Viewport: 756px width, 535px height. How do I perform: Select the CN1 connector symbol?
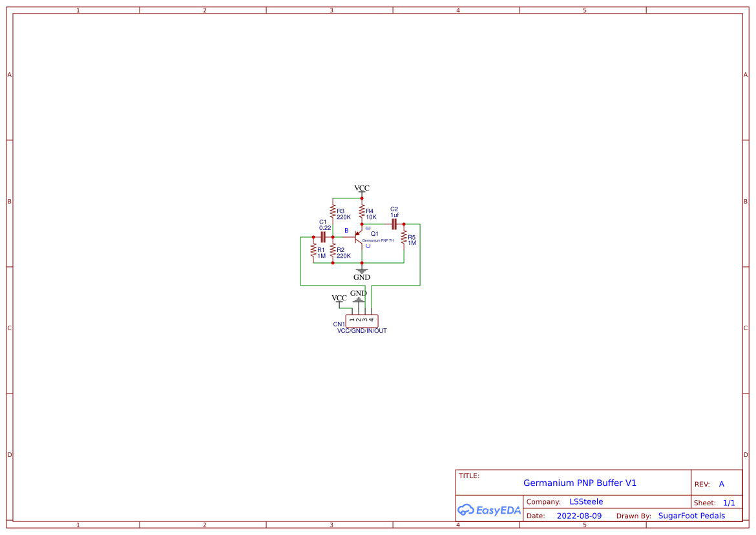point(362,320)
